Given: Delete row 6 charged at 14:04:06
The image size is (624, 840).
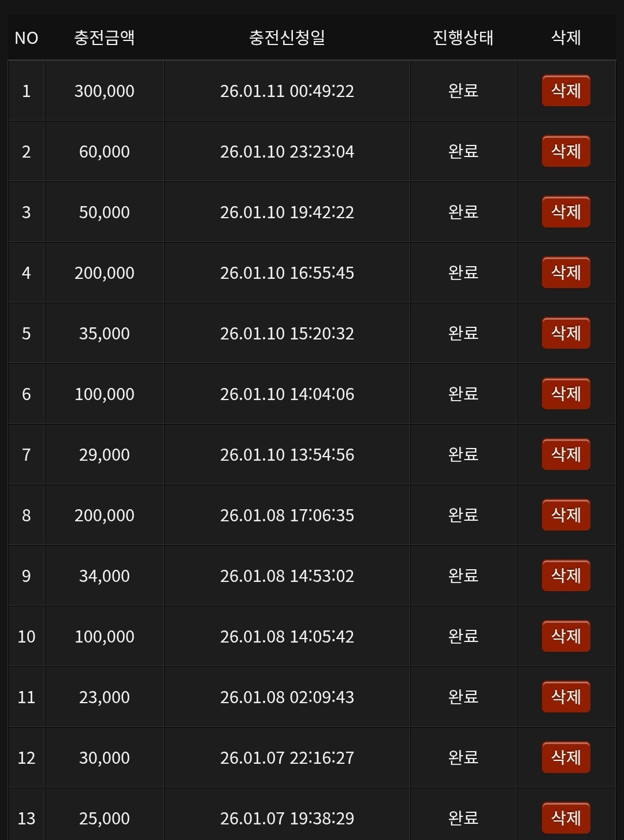Looking at the screenshot, I should coord(566,394).
